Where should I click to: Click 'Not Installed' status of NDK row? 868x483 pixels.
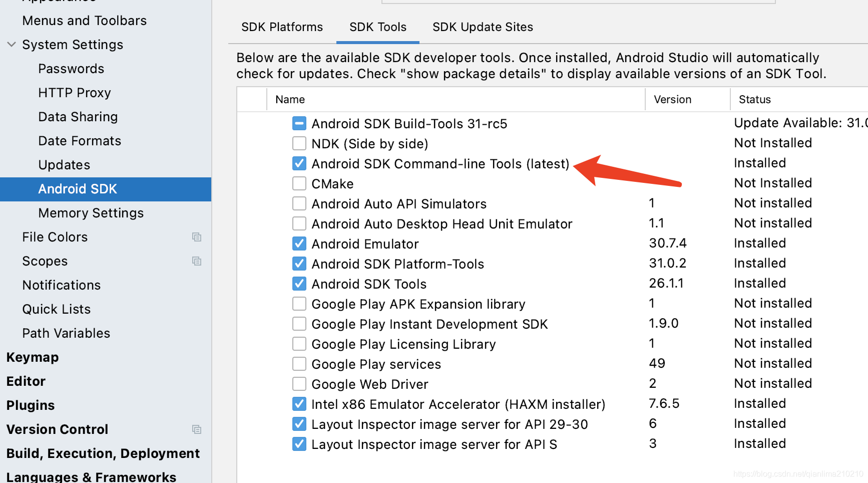(x=773, y=143)
